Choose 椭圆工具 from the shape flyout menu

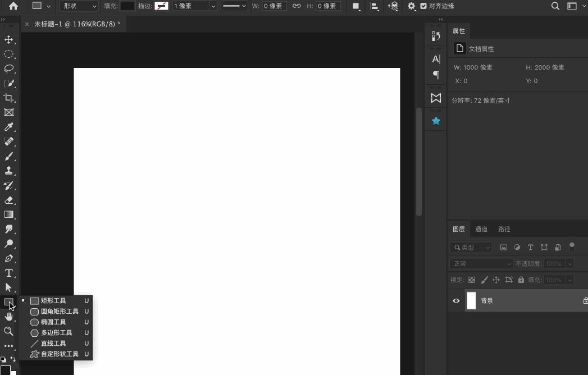(x=53, y=322)
